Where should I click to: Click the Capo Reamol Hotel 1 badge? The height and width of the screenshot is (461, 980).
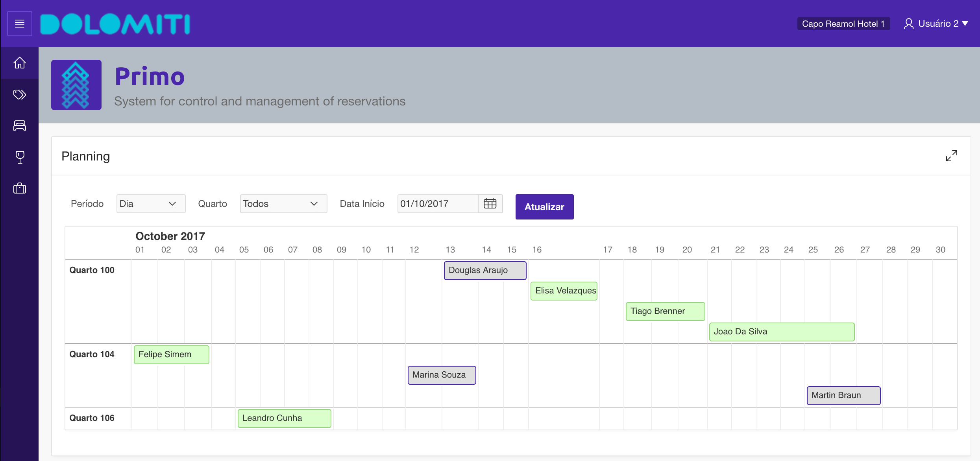pyautogui.click(x=843, y=24)
